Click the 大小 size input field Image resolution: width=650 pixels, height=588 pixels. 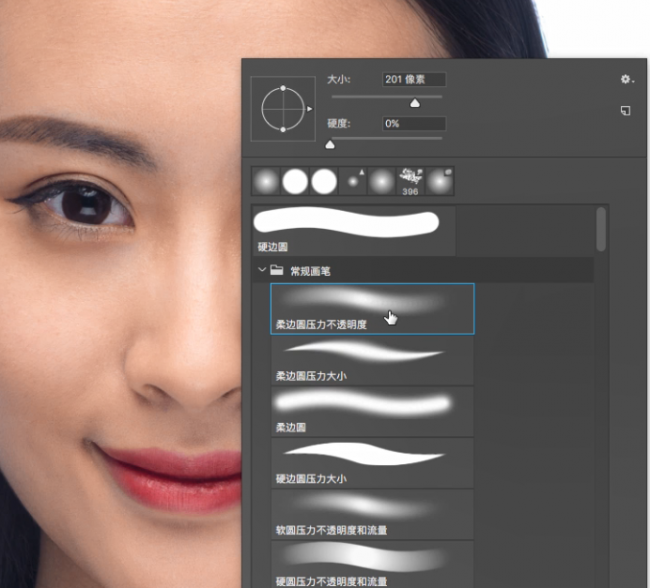click(414, 79)
